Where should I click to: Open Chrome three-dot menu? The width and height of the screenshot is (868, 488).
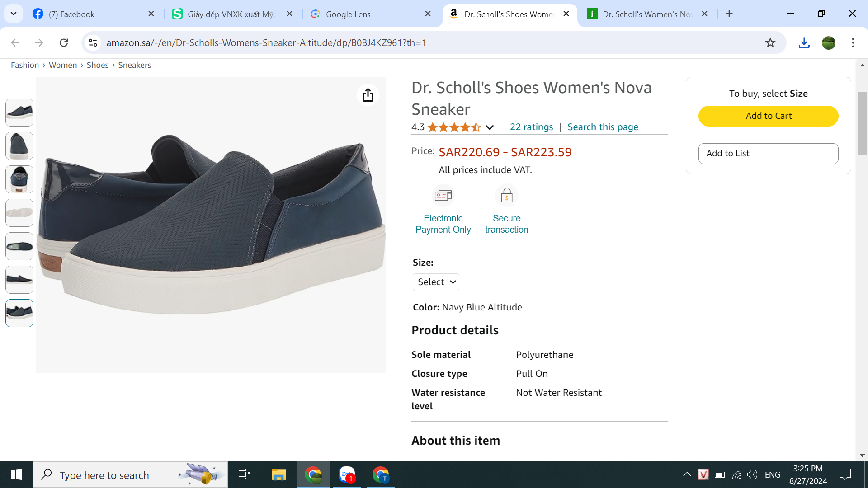pos(853,43)
